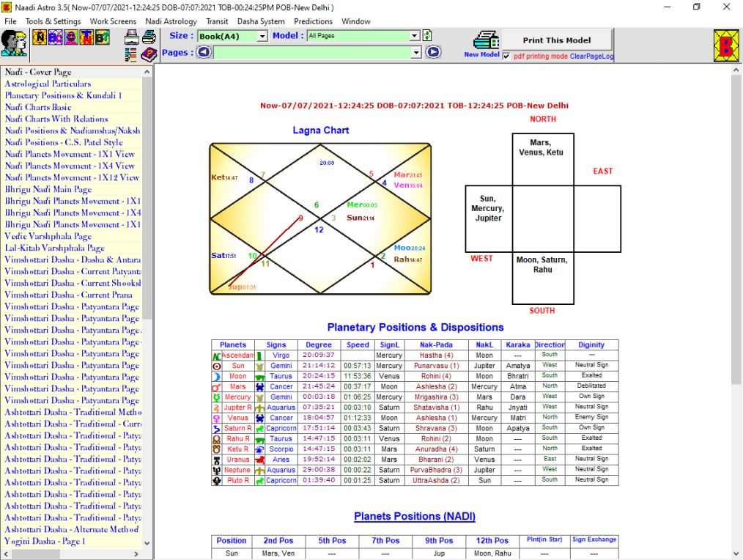Select Vedic Varshphala Page in list
The height and width of the screenshot is (560, 743).
(x=48, y=236)
